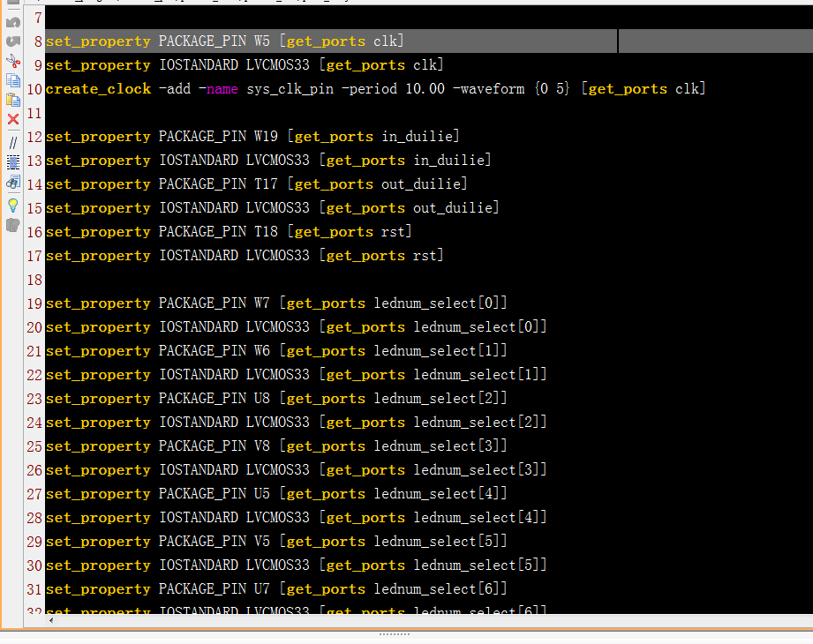Open language templates lightbulb icon
The width and height of the screenshot is (813, 644).
pos(12,205)
